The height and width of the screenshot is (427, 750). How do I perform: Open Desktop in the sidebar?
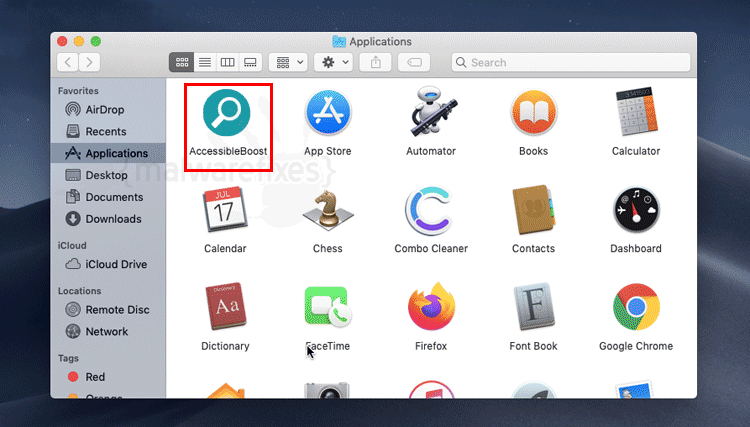point(108,175)
